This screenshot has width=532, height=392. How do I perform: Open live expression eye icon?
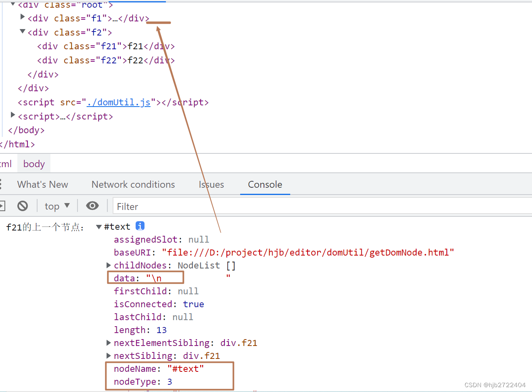point(92,206)
